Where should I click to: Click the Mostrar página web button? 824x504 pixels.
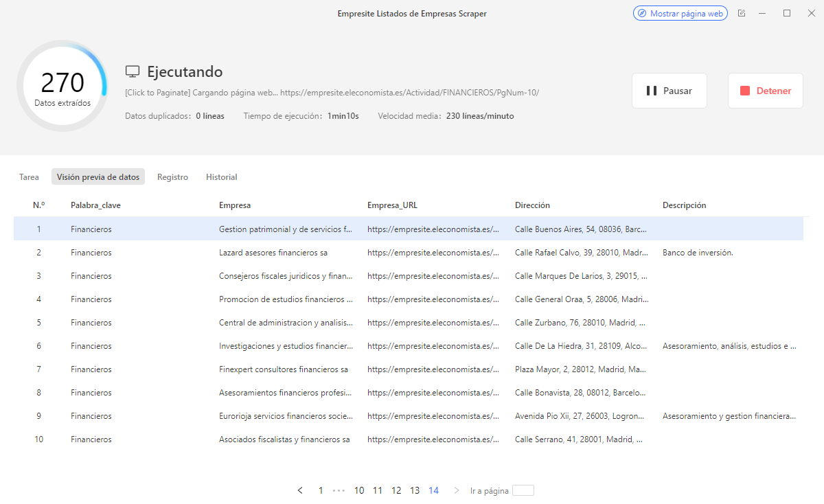(x=680, y=13)
